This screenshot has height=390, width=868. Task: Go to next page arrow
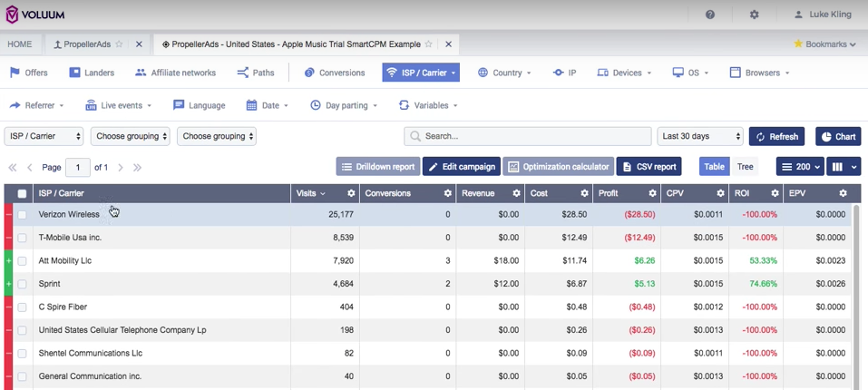tap(120, 167)
